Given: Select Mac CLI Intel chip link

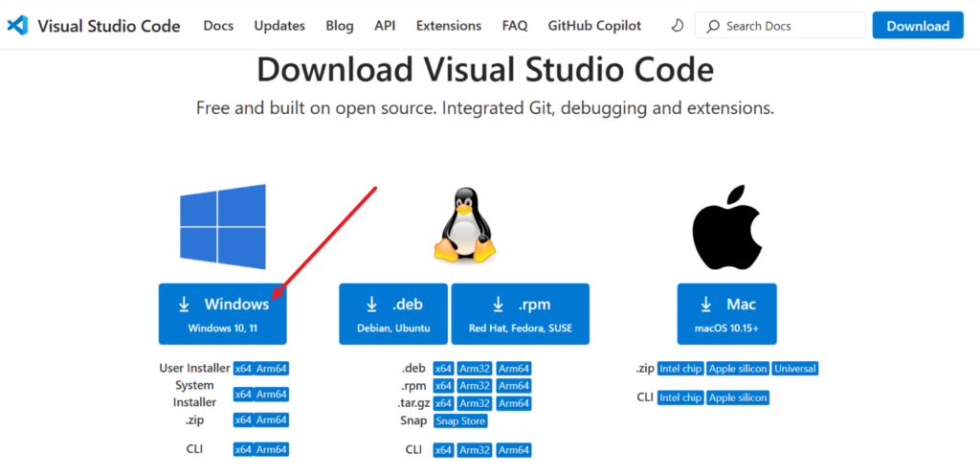Looking at the screenshot, I should point(680,397).
